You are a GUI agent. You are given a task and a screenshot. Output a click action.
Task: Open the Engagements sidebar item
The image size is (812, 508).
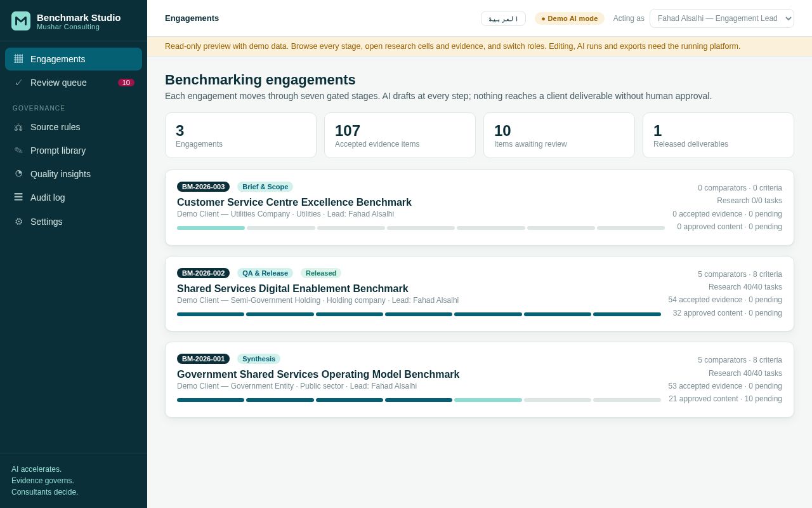pos(74,59)
